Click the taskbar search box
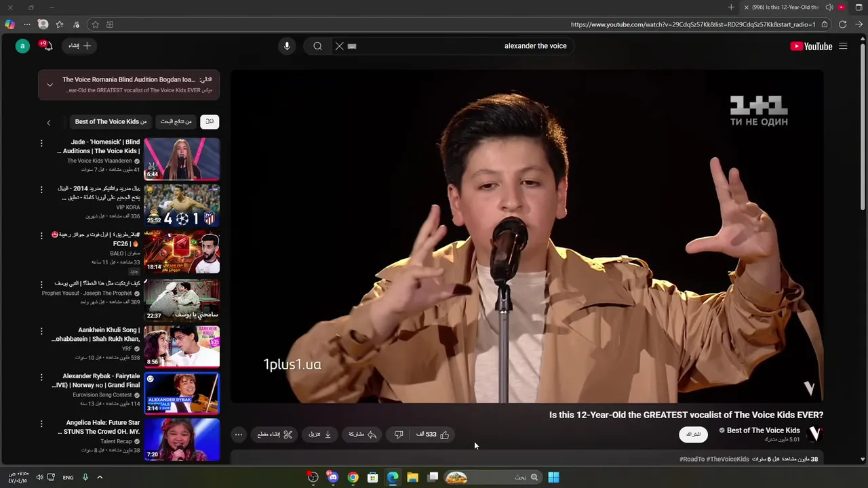The width and height of the screenshot is (868, 488). pos(494,477)
